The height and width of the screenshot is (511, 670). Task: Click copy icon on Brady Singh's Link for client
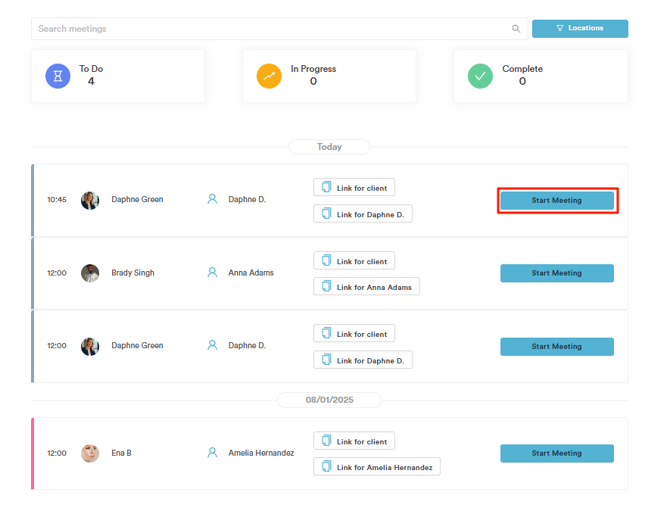coord(326,261)
